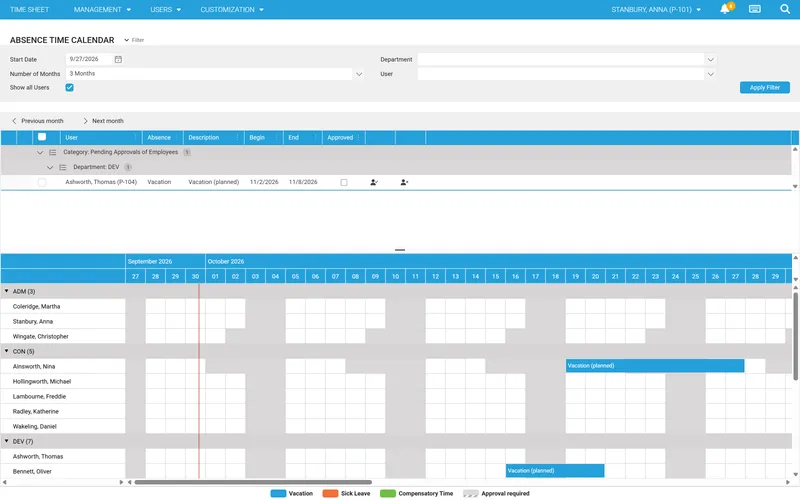Click the list icon beside Category: Pending Approvals
The width and height of the screenshot is (800, 500).
click(x=53, y=153)
